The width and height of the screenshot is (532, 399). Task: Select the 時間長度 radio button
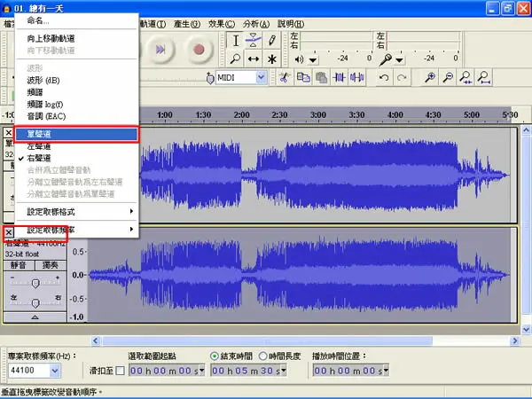click(263, 356)
